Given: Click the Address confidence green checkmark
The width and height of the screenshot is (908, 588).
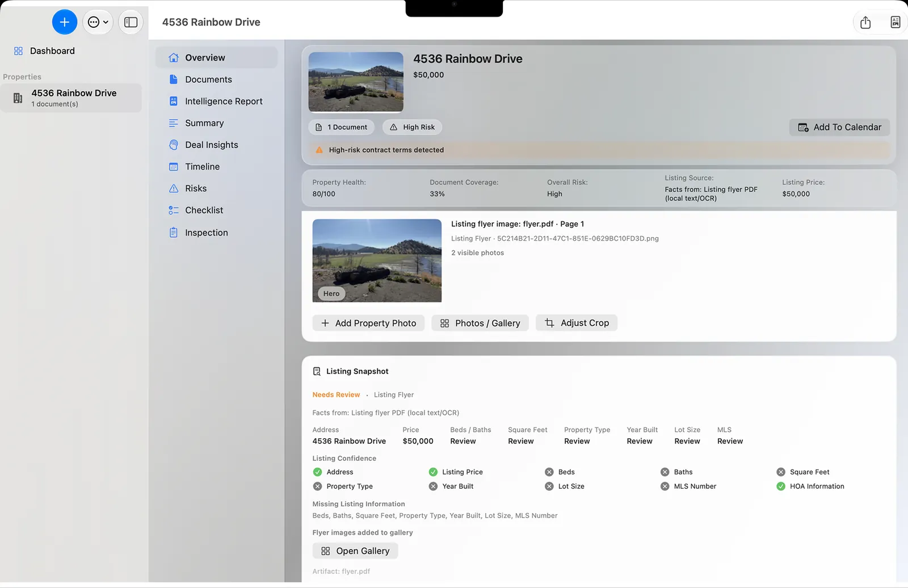Looking at the screenshot, I should (x=317, y=472).
